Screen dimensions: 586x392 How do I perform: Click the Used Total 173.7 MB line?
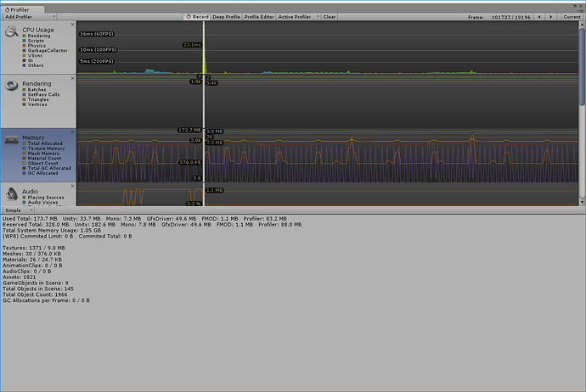[144, 219]
